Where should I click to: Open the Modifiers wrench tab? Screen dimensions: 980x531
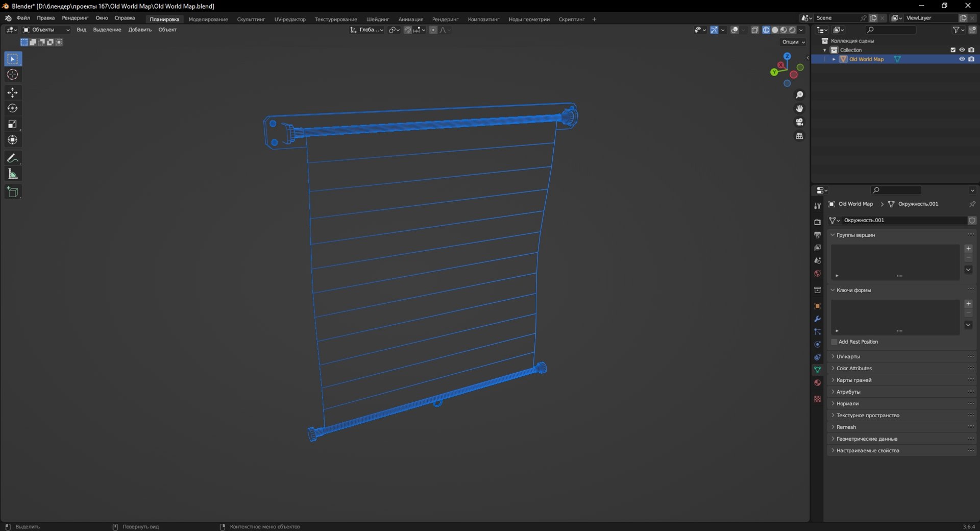point(817,319)
